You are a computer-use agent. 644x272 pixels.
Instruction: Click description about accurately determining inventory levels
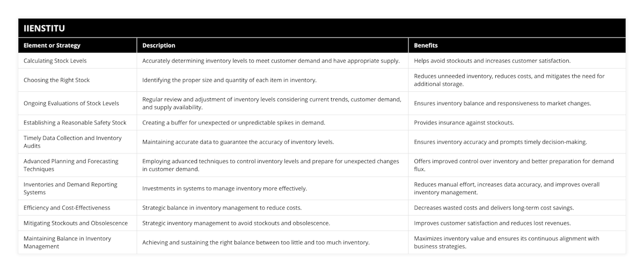tap(270, 61)
